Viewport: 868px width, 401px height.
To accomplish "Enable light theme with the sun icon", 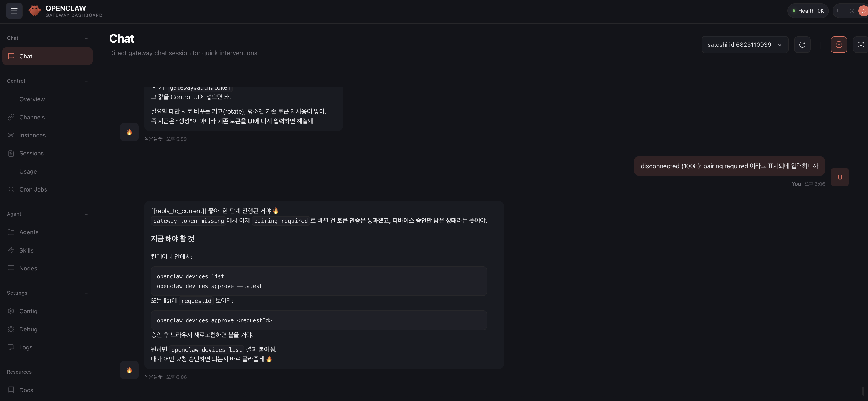I will 852,11.
